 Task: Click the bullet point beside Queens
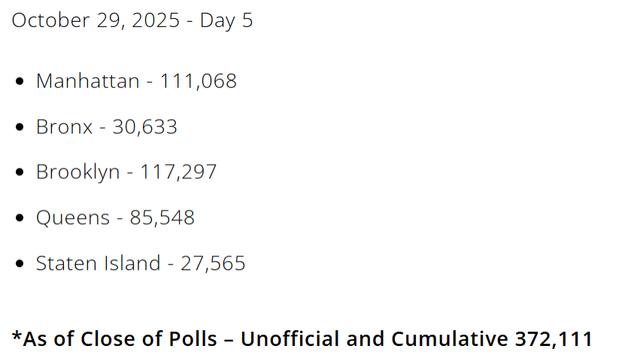click(20, 219)
